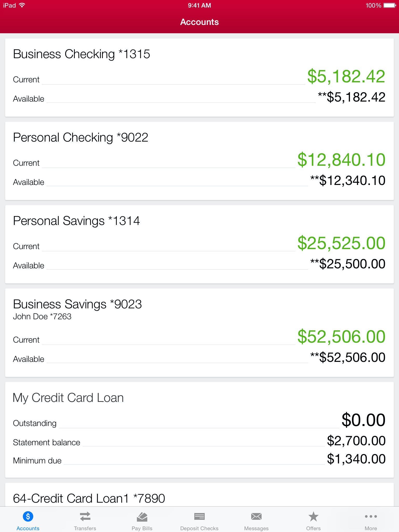Tap the Pay Bills check icon
The height and width of the screenshot is (532, 399).
pos(142,516)
